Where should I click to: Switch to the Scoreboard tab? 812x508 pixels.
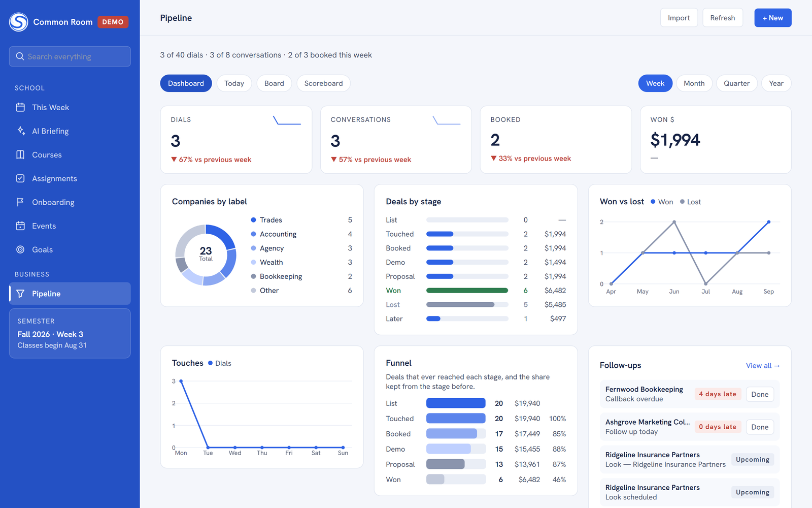[323, 83]
